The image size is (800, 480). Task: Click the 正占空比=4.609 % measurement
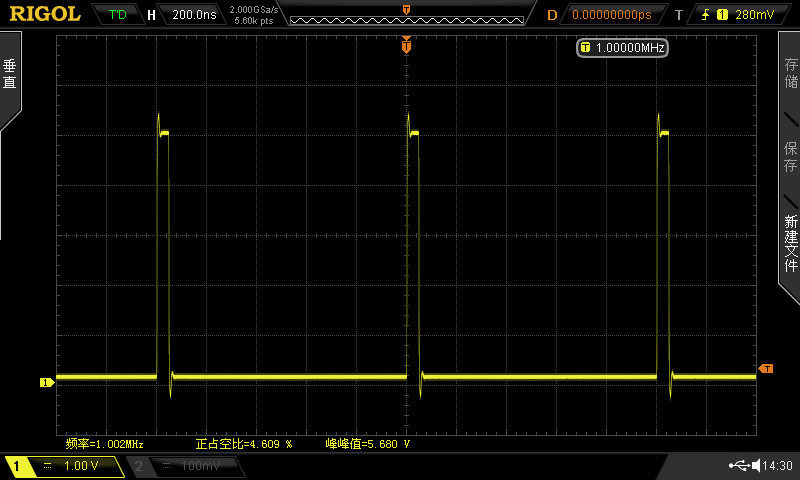click(x=244, y=444)
